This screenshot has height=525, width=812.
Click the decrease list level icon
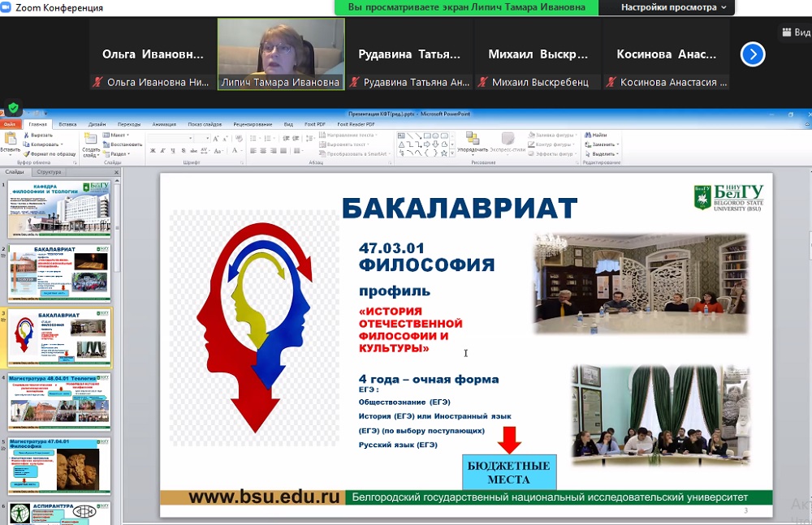pos(286,138)
